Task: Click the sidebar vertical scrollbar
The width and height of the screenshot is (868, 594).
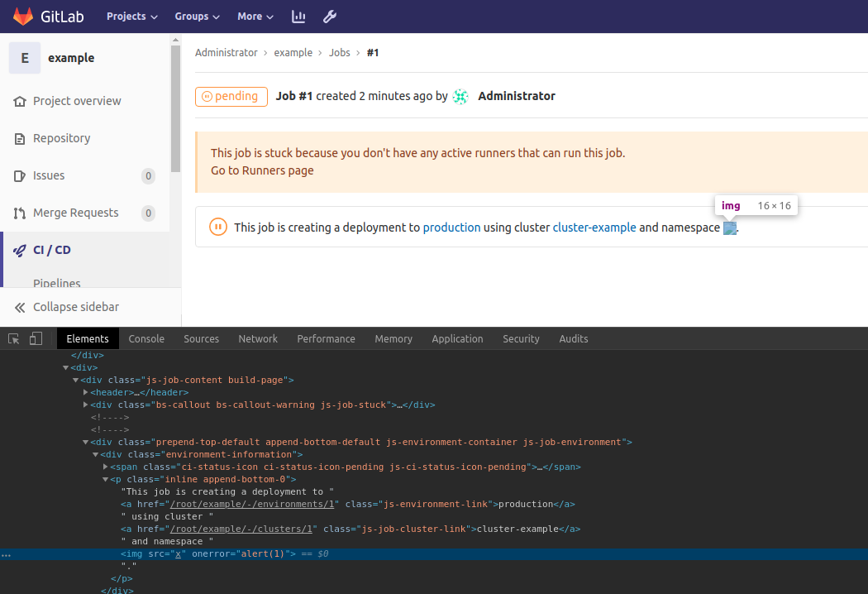Action: 175,108
